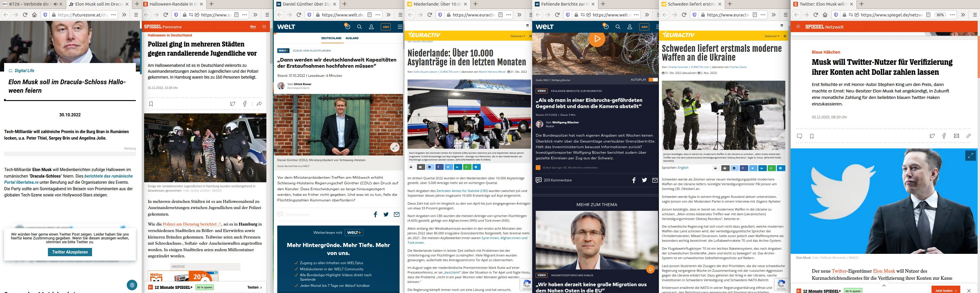Play the WELT migration video
The width and height of the screenshot is (980, 293).
pos(597,39)
